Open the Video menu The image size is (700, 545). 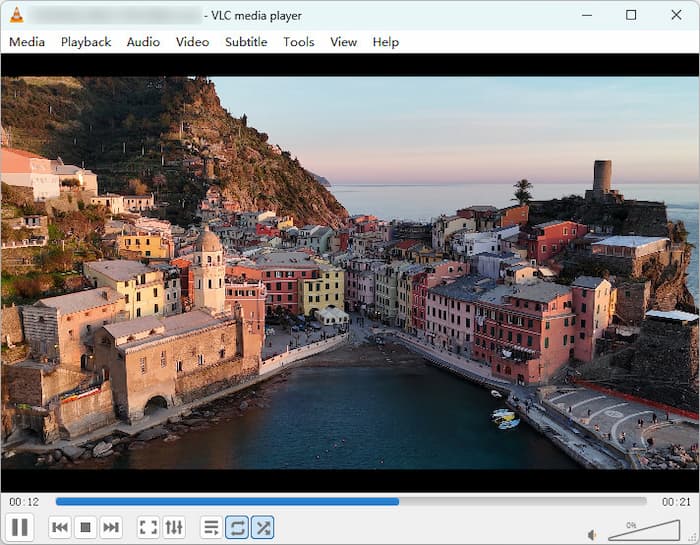[x=192, y=42]
